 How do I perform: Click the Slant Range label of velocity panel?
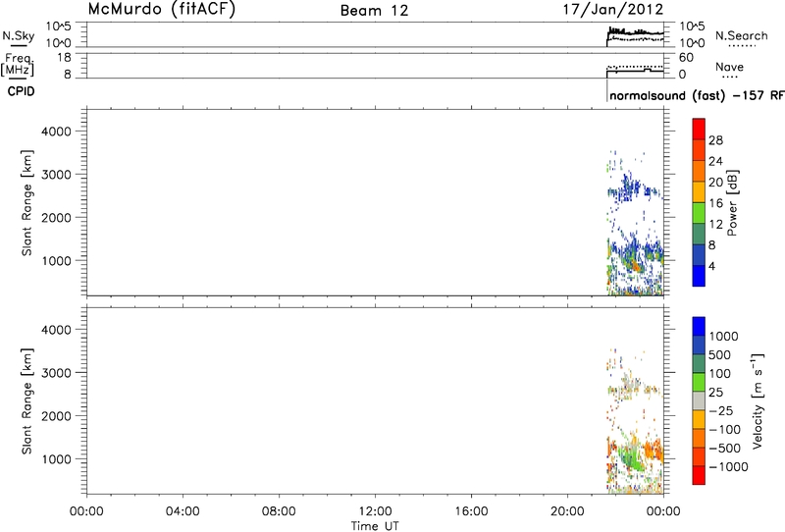pyautogui.click(x=27, y=400)
